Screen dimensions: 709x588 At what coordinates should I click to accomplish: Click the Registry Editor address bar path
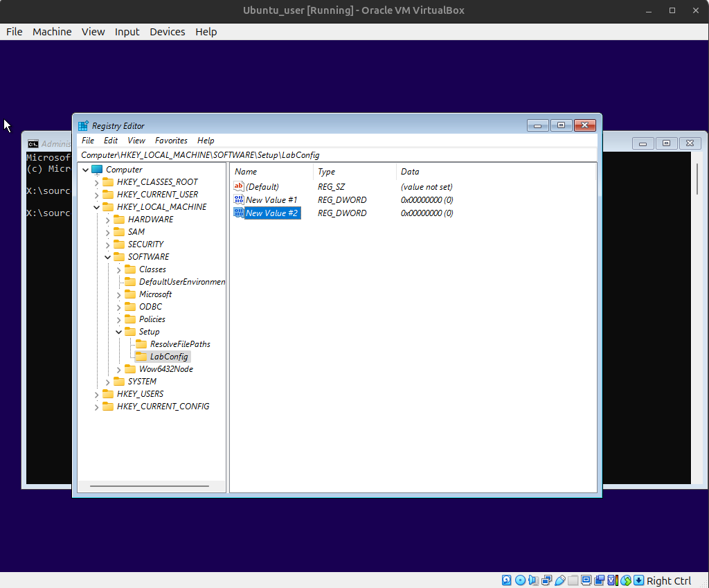coord(337,155)
